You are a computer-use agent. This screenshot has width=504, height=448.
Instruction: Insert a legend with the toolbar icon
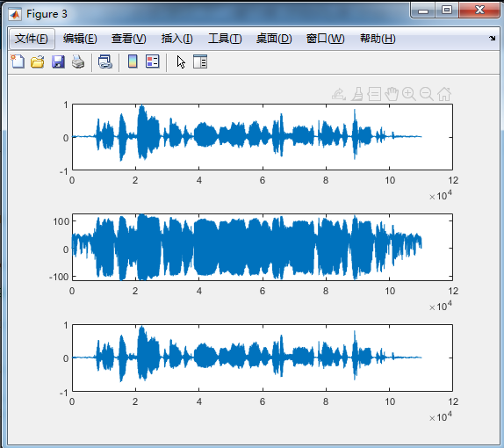tap(153, 61)
